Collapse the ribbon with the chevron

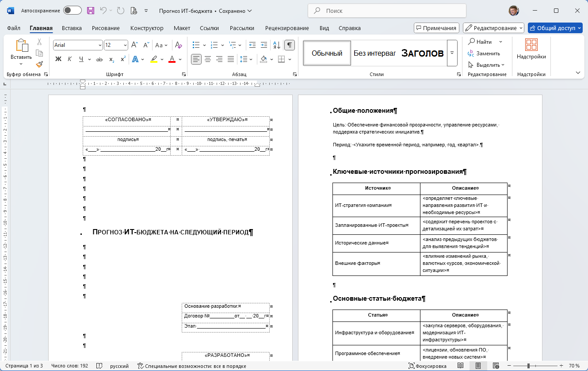[578, 73]
